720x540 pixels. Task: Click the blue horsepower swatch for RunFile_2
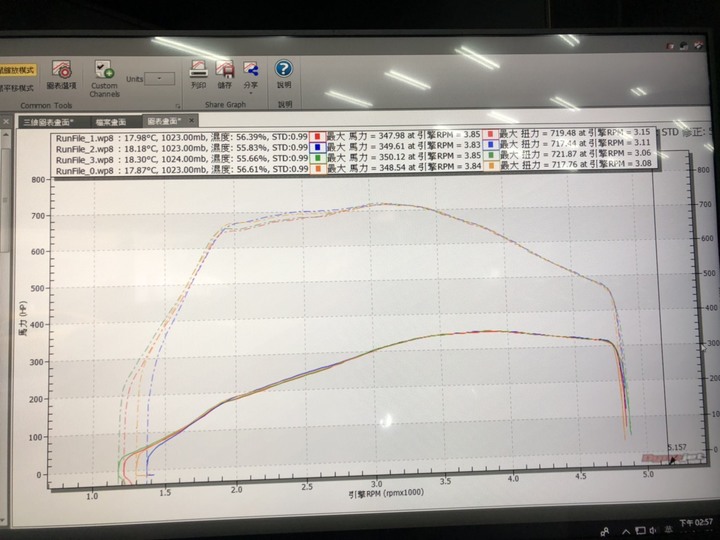[x=317, y=147]
